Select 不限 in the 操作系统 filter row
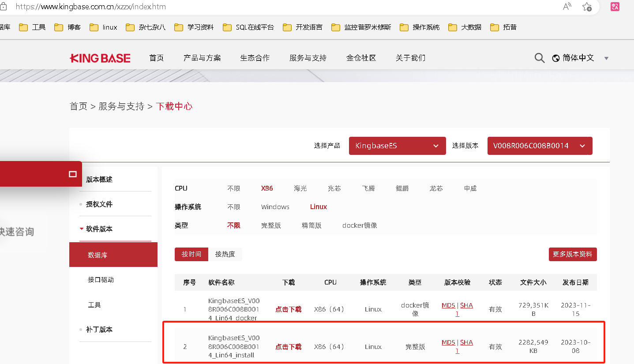This screenshot has height=364, width=634. coord(234,207)
